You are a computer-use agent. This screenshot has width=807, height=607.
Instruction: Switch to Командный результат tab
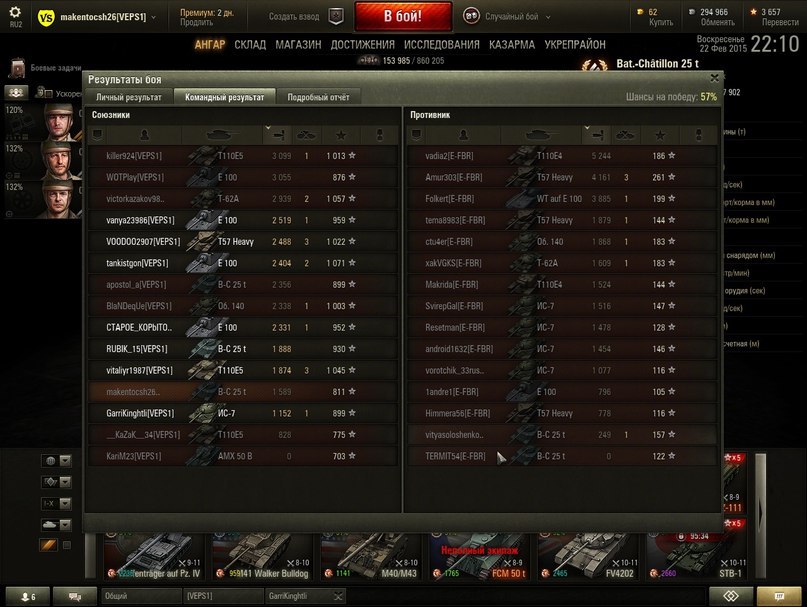click(224, 97)
